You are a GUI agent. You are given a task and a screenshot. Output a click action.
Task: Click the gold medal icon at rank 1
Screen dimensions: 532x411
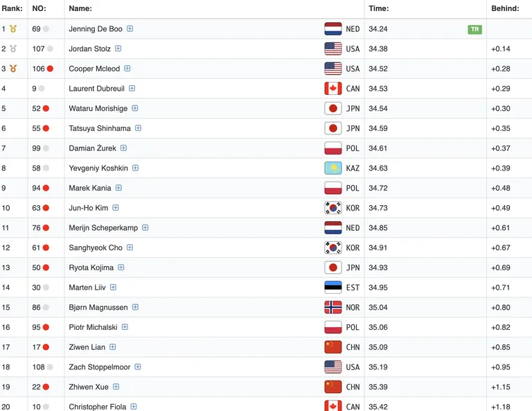[x=13, y=29]
